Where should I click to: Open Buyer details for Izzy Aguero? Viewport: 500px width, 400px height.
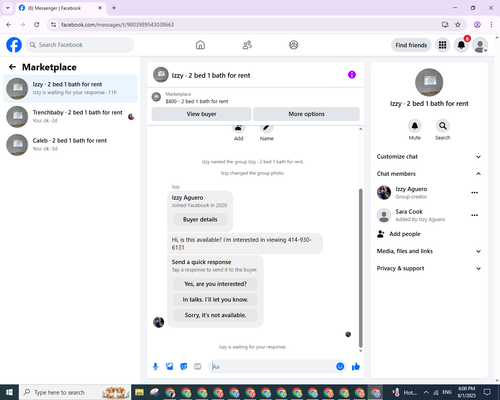pyautogui.click(x=200, y=219)
